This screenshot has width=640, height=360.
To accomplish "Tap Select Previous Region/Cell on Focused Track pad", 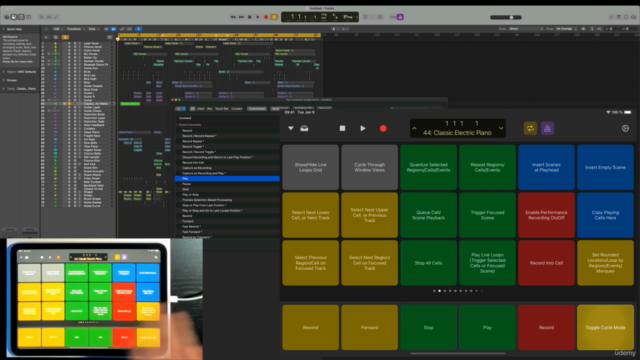I will click(x=311, y=263).
